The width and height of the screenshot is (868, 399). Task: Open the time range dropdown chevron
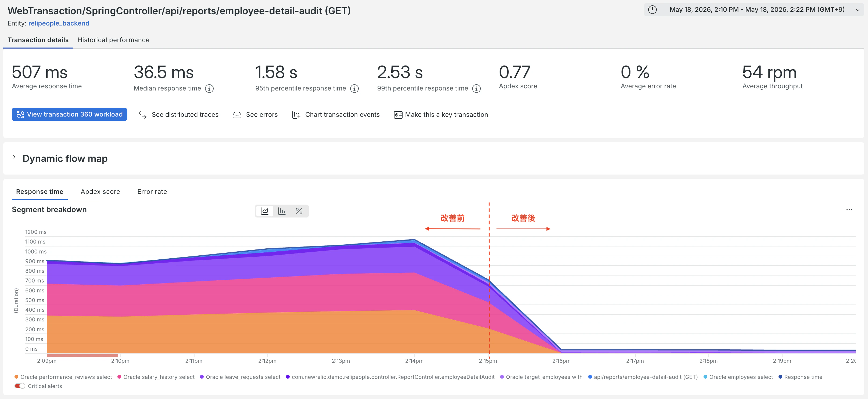(858, 10)
